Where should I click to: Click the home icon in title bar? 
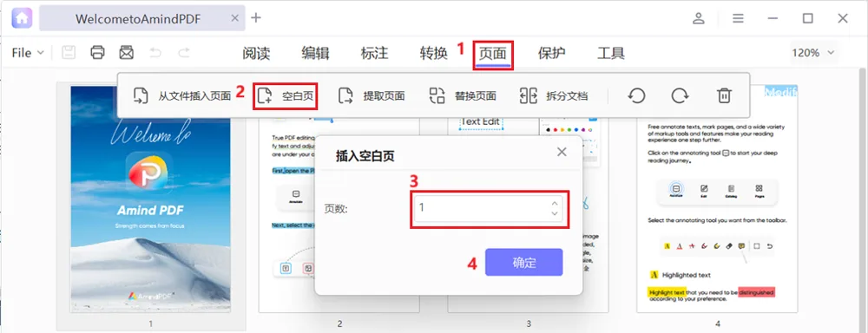point(23,18)
